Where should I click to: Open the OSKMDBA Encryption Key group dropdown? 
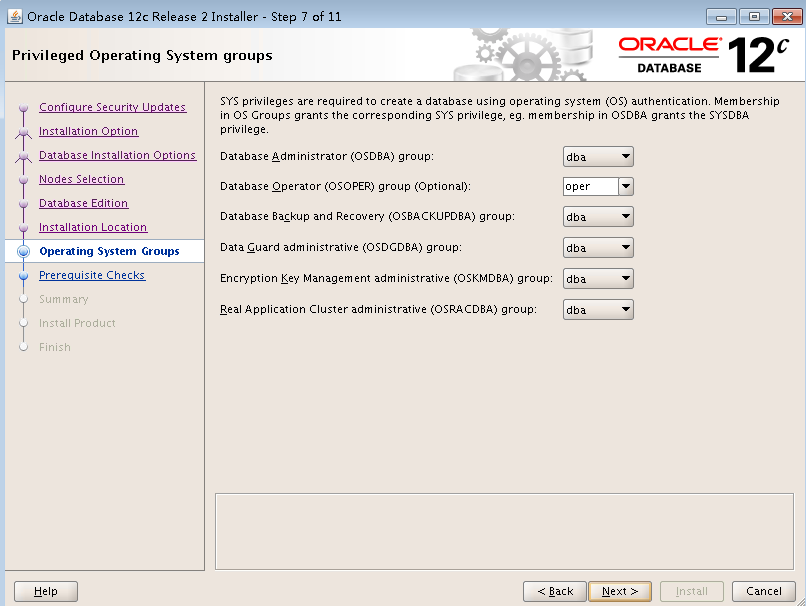pos(598,279)
